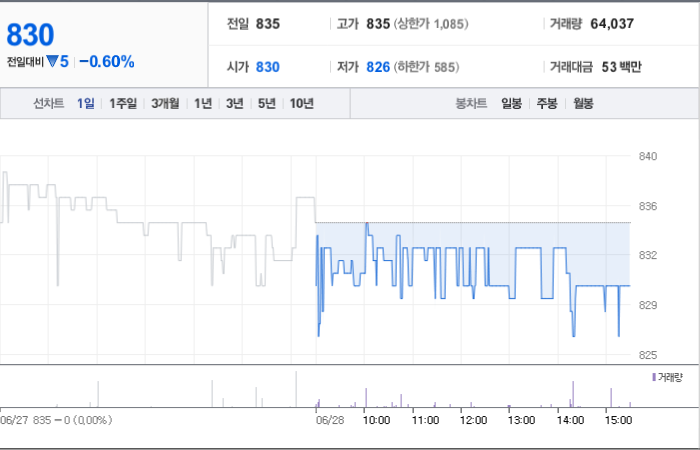This screenshot has height=450, width=700.
Task: Open the 주봉 candlestick chart
Action: [x=547, y=104]
